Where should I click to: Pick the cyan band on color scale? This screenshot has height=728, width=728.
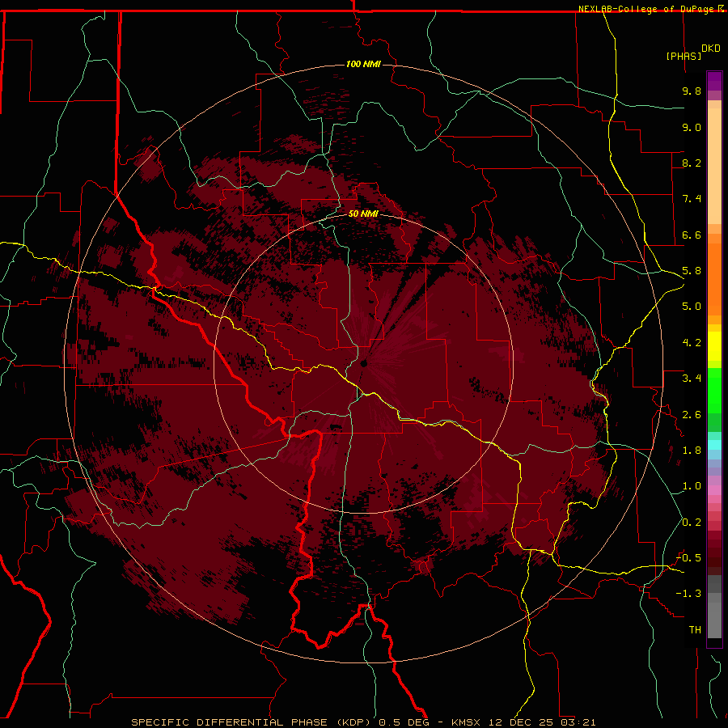point(714,445)
